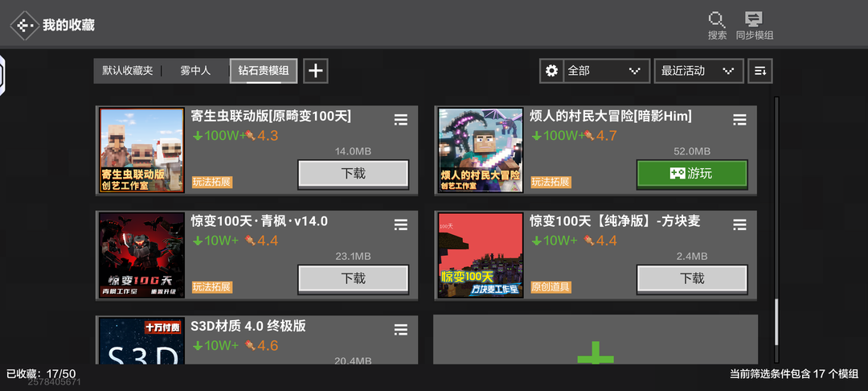
Task: Expand the 全部 filter dropdown
Action: [x=607, y=71]
